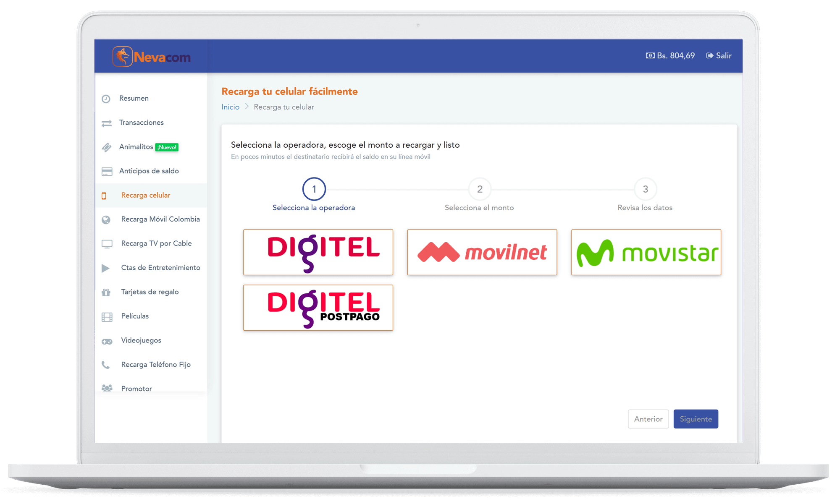Select the Digitel operator card
Image resolution: width=840 pixels, height=504 pixels.
point(318,252)
